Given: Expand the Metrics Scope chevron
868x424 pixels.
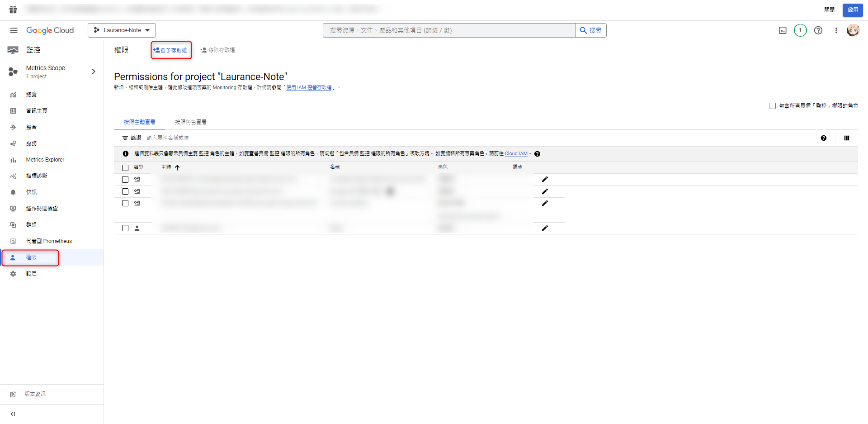Looking at the screenshot, I should [94, 71].
